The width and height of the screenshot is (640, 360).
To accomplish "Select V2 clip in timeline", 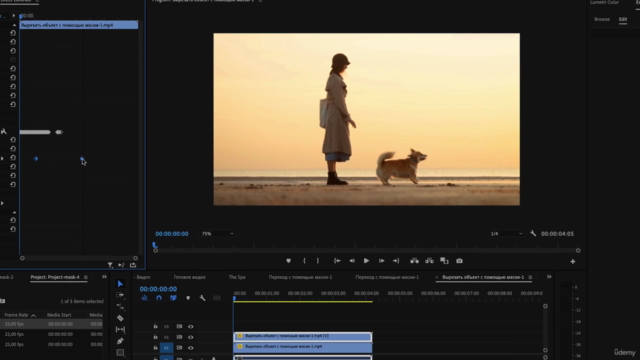I will point(303,336).
